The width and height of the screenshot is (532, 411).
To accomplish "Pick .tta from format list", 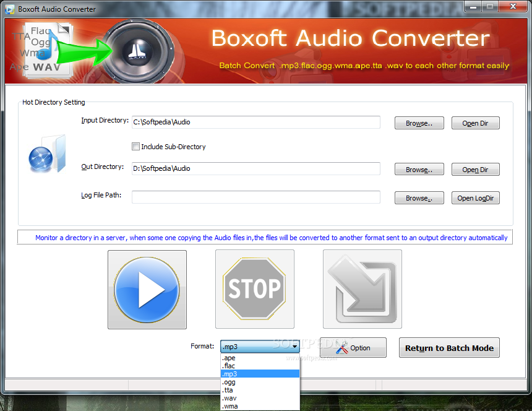I will (260, 391).
